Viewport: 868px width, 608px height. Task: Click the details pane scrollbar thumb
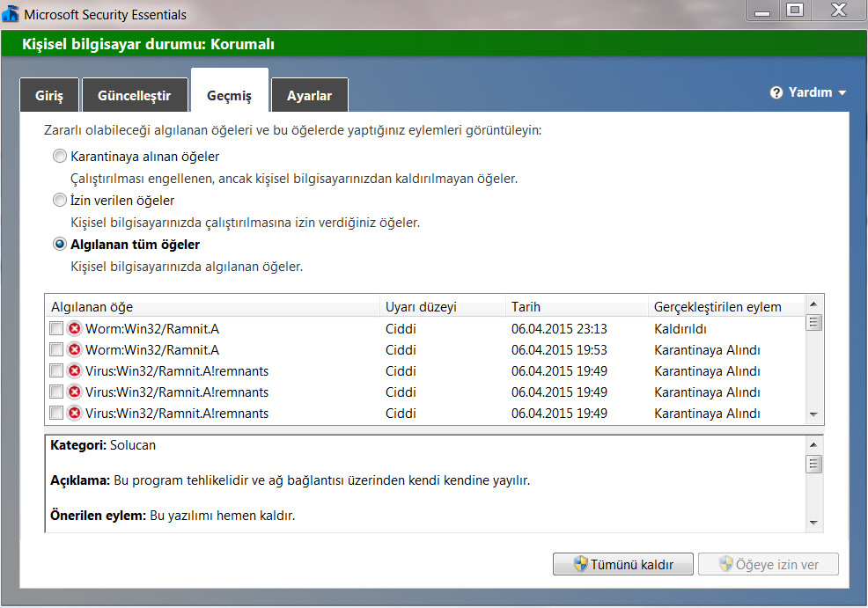point(813,464)
